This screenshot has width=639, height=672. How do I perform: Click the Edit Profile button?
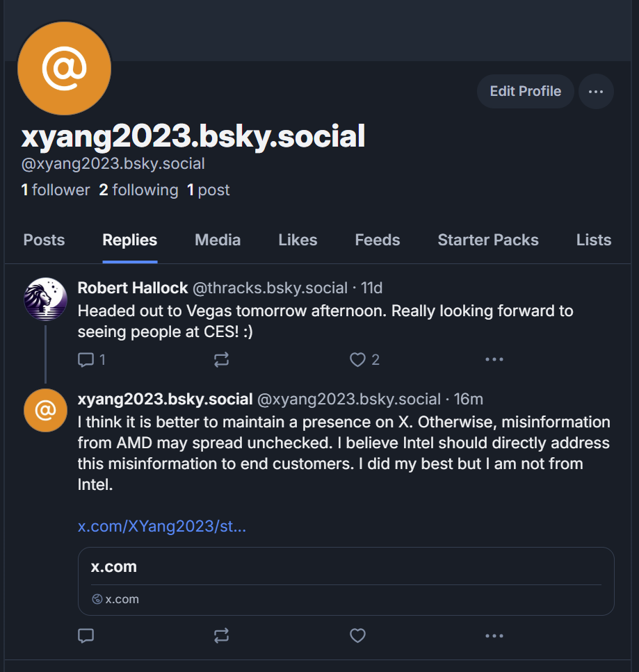(525, 92)
